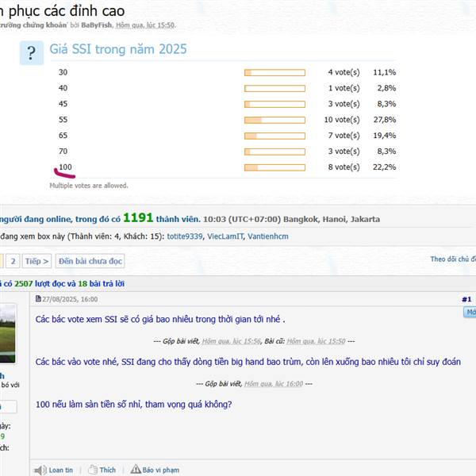Click post number #1 permalink

466,299
